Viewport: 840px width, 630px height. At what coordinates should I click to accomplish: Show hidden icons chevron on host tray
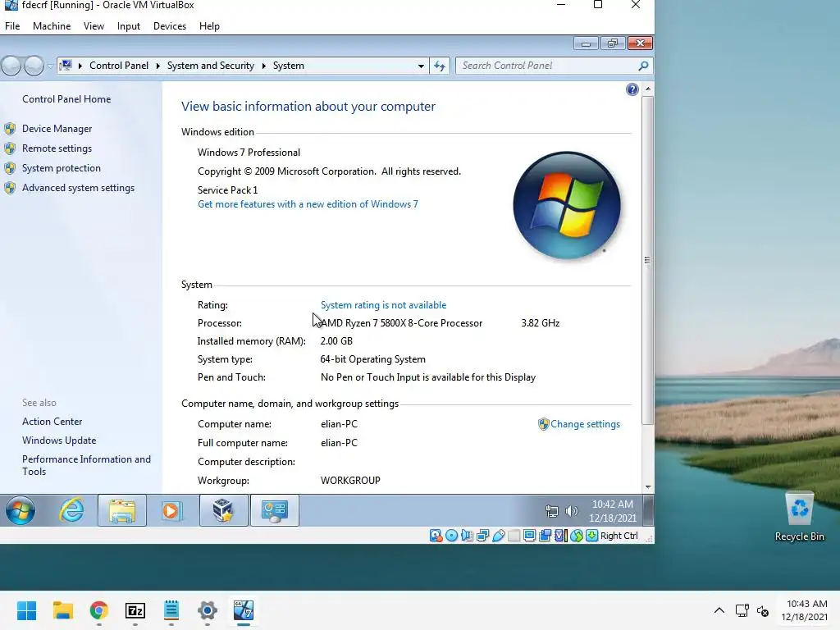coord(719,610)
